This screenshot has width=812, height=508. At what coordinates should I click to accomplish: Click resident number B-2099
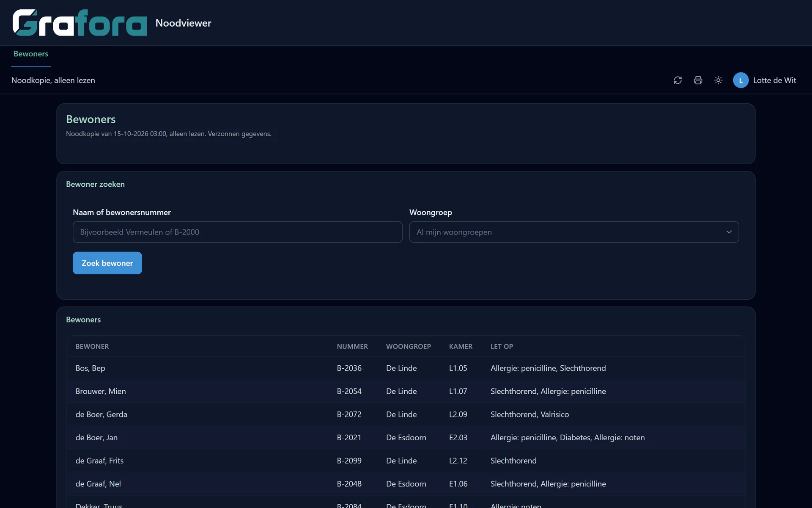point(349,461)
